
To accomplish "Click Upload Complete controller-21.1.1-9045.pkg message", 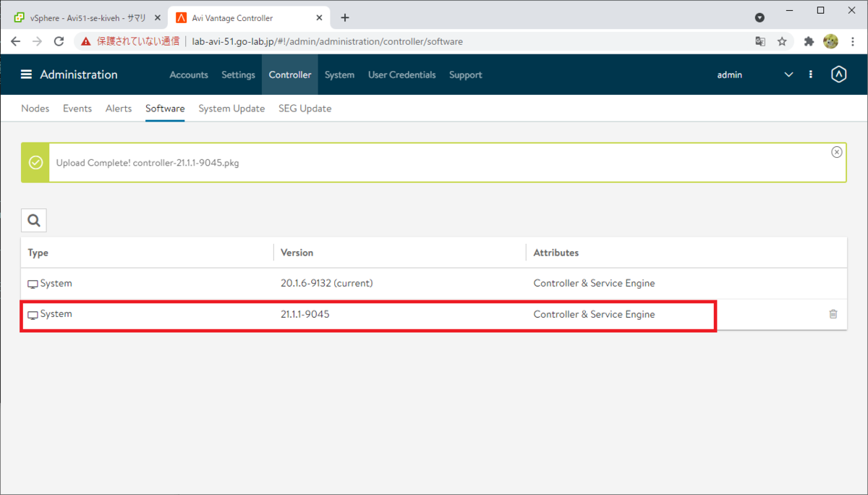I will 148,163.
